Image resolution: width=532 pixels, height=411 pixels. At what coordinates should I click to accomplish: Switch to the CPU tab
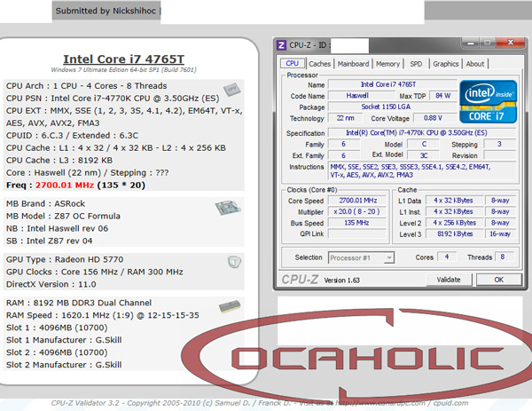pos(292,64)
